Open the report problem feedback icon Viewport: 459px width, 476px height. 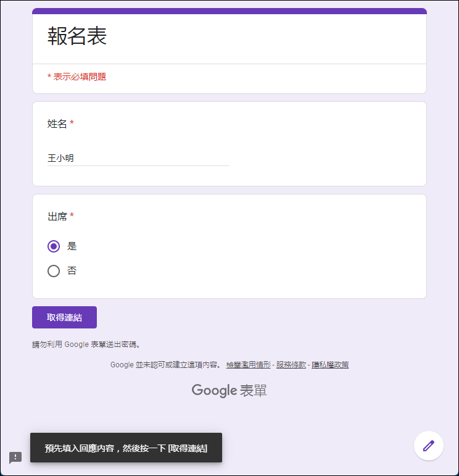15,457
